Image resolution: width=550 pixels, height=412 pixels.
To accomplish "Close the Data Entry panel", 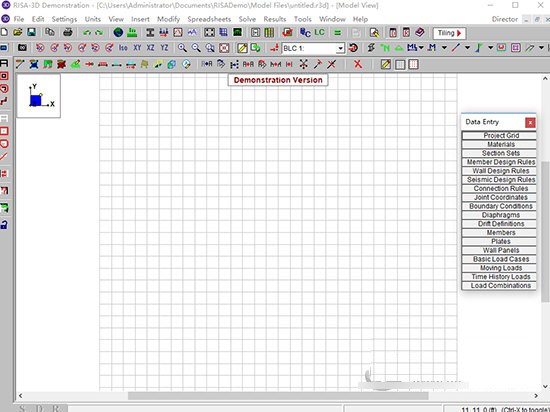I will (x=530, y=122).
